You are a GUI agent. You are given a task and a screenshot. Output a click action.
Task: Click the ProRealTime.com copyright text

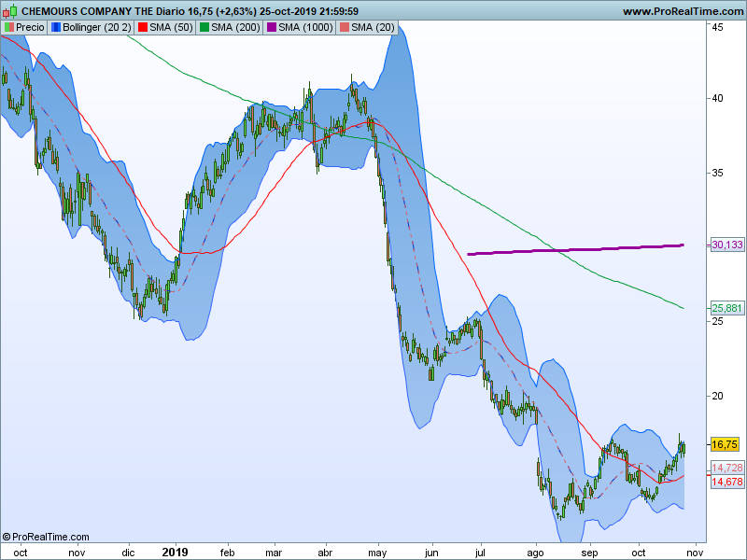pyautogui.click(x=46, y=538)
